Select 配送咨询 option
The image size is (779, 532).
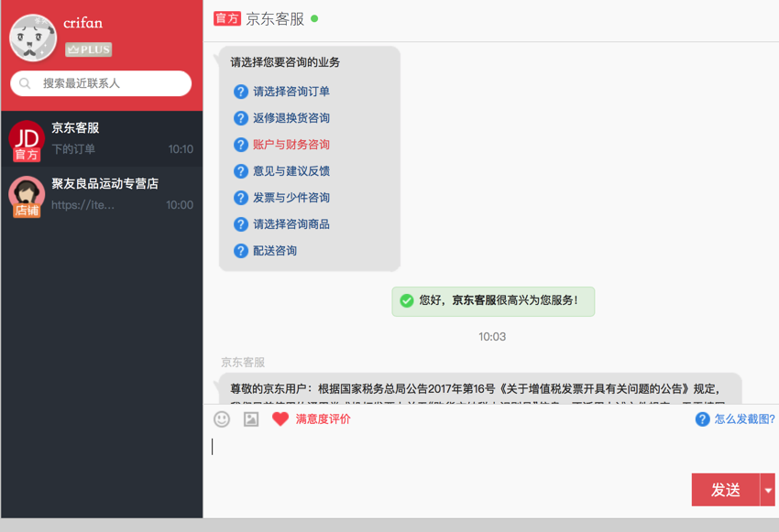[275, 251]
